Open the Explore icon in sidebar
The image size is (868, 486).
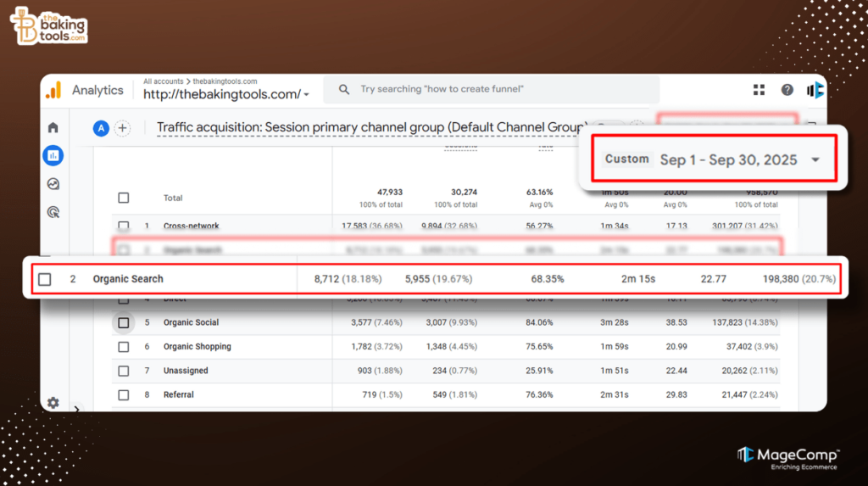pos(53,184)
